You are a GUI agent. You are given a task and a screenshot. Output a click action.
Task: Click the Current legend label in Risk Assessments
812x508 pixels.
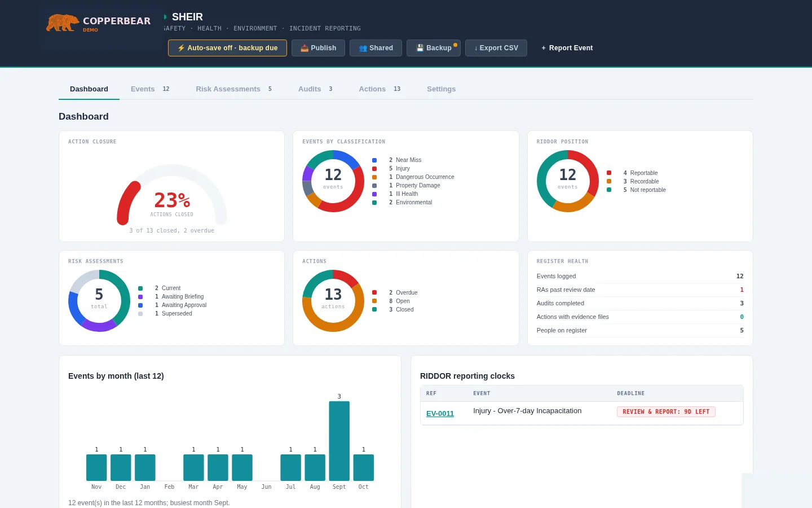(171, 288)
